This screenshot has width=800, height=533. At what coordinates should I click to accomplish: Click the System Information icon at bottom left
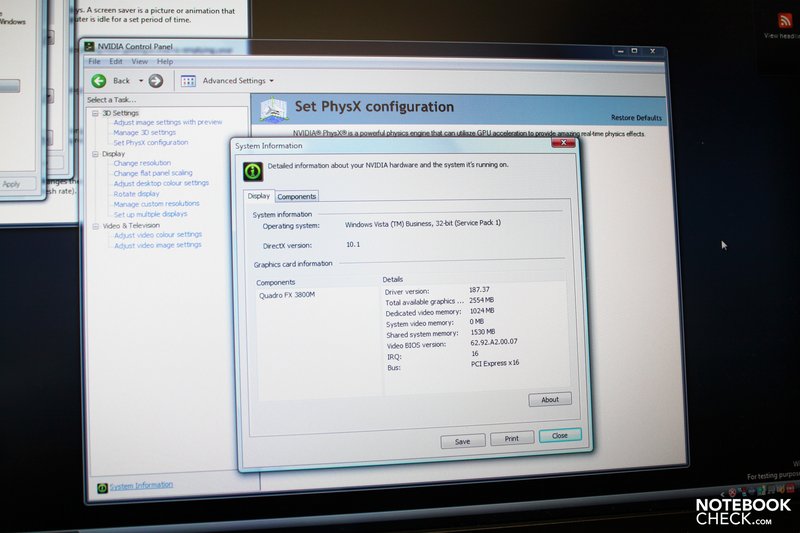[x=102, y=488]
